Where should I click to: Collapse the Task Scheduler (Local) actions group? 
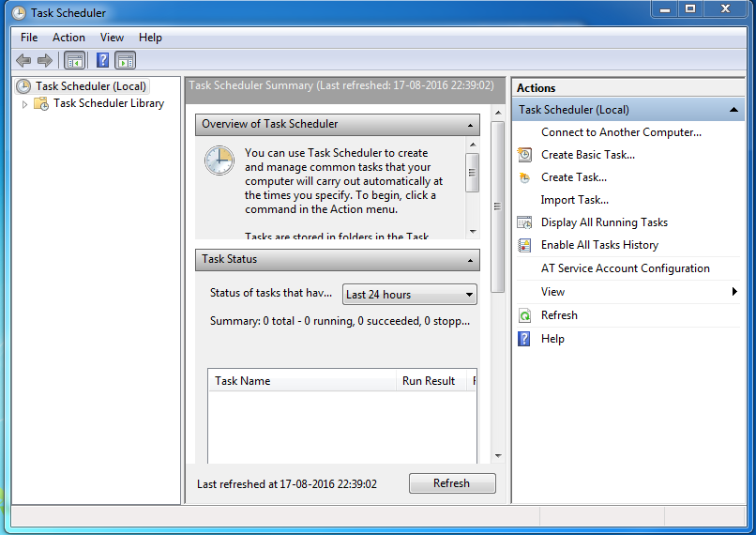click(733, 110)
